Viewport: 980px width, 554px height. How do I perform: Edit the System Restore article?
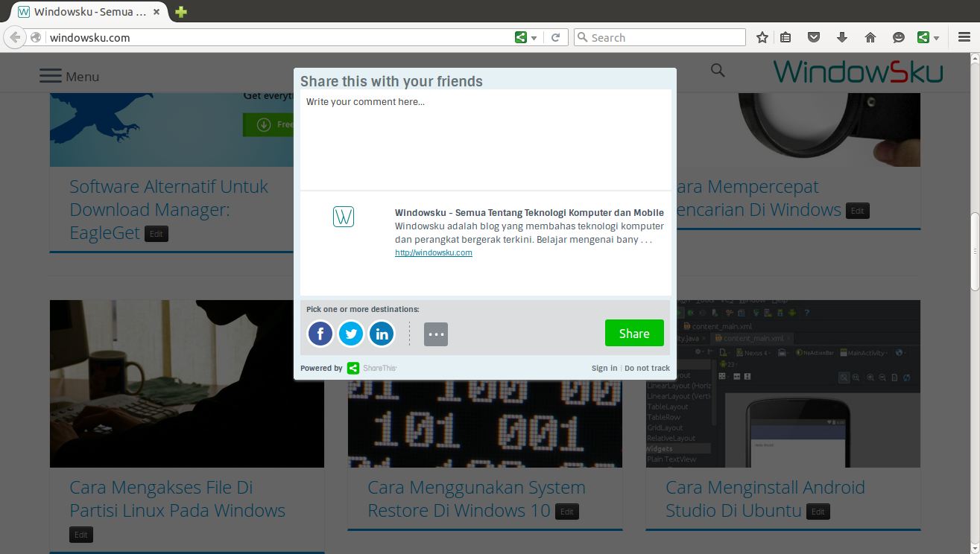pyautogui.click(x=567, y=512)
